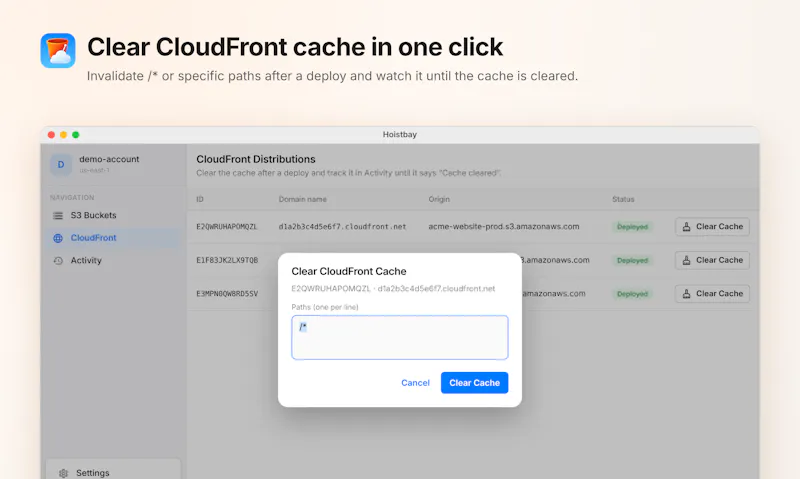Click the Domain name column header
800x479 pixels.
(303, 199)
